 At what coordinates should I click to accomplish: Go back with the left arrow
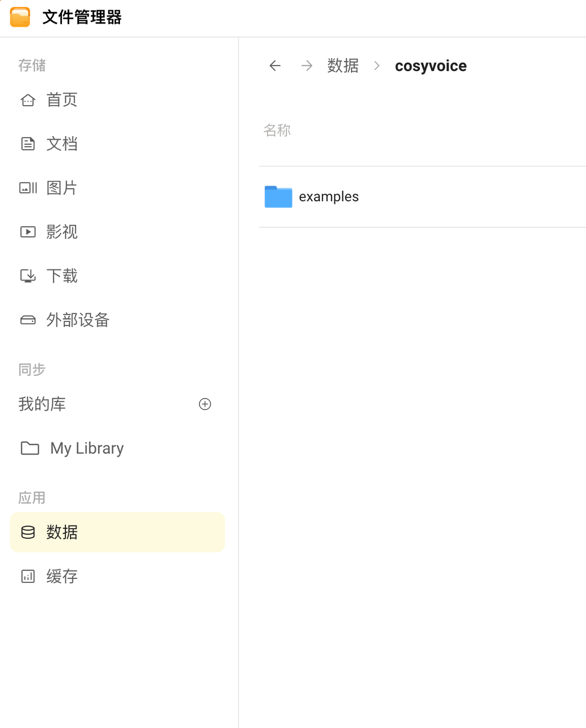[275, 66]
